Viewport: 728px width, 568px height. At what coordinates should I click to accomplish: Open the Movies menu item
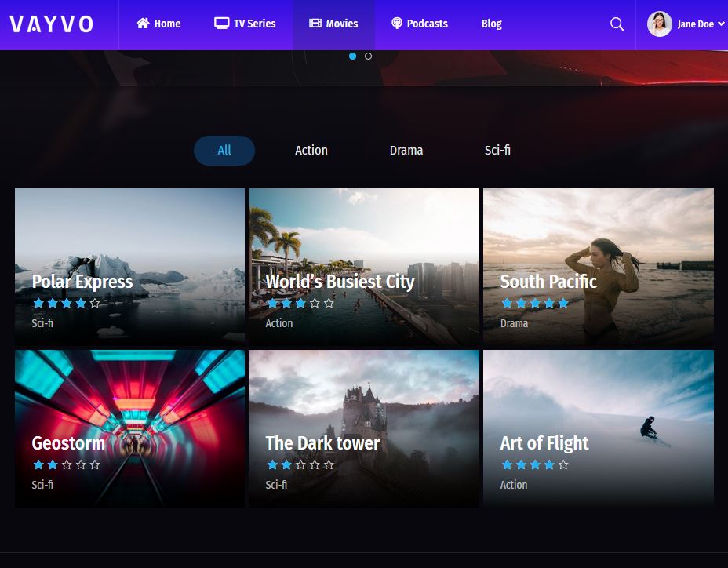[x=333, y=24]
